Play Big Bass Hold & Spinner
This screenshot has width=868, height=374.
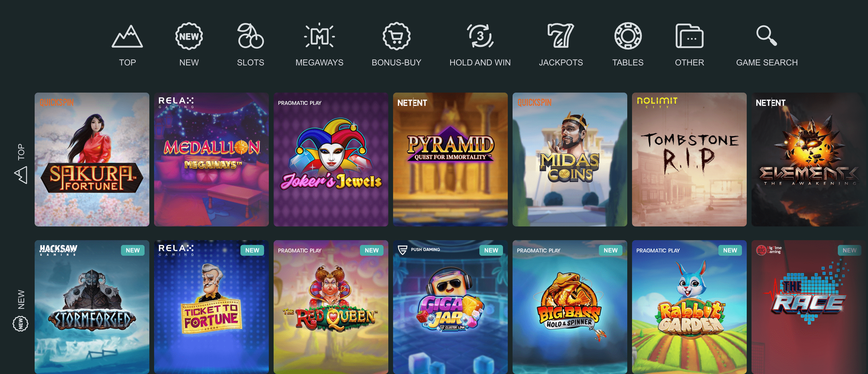tap(569, 307)
